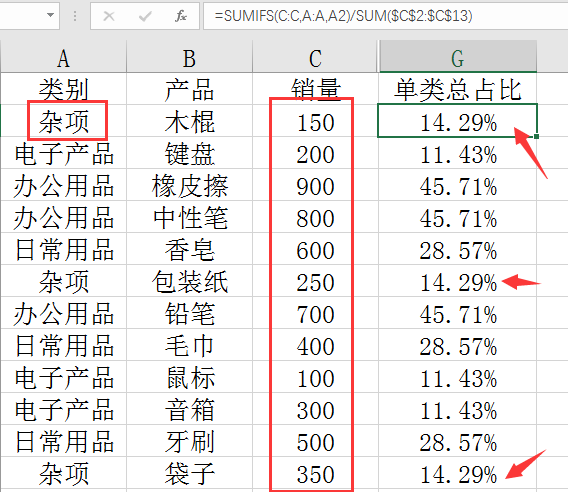Select column B header
568x492 pixels.
(189, 57)
